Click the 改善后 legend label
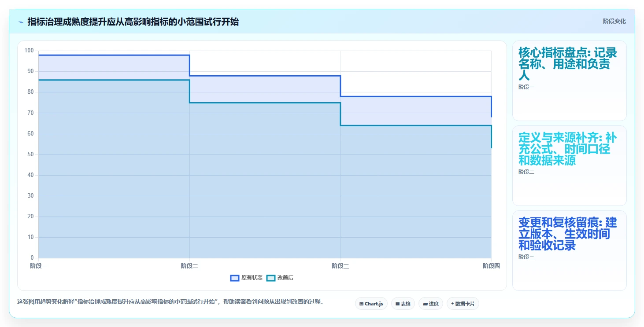 tap(285, 278)
